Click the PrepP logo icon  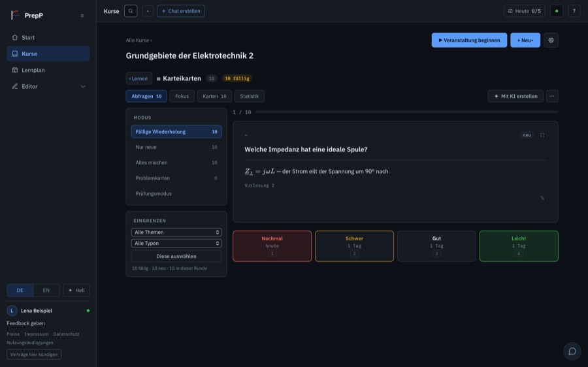point(14,15)
